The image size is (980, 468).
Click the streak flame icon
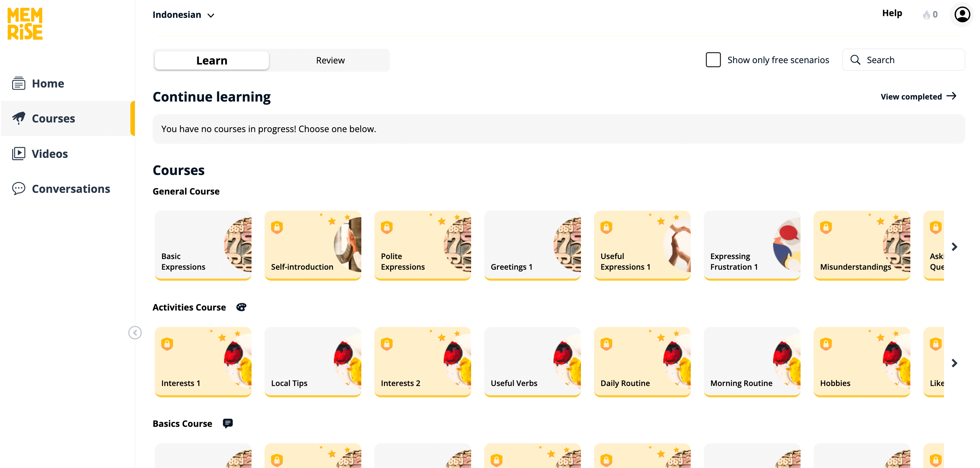point(926,14)
